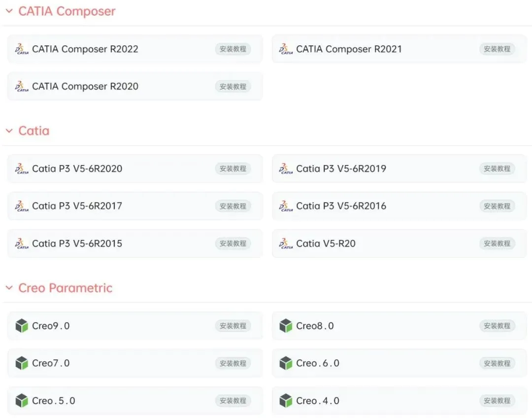
Task: Select the Catia V5-R20 title
Action: pos(326,244)
